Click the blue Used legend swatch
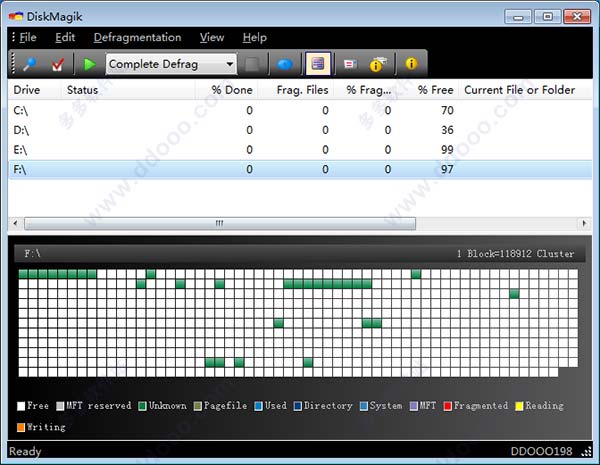 [259, 406]
